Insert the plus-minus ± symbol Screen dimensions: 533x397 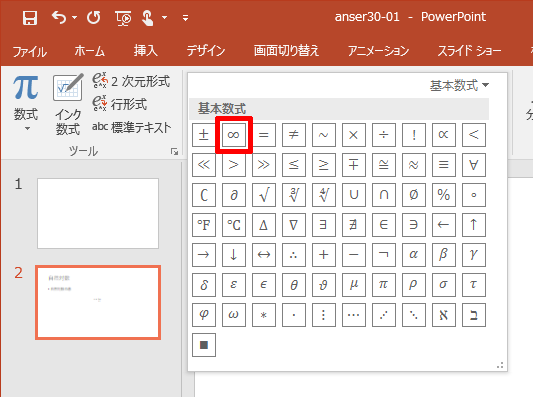(204, 135)
